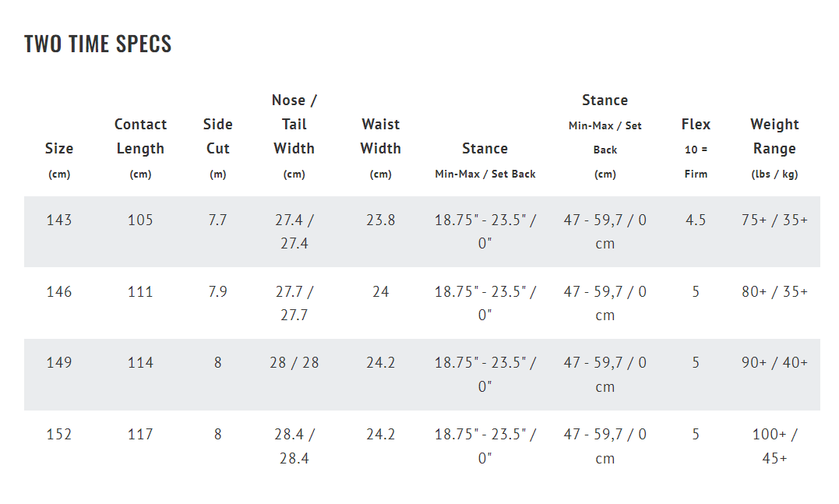Click waist width value 23.8

[x=380, y=220]
